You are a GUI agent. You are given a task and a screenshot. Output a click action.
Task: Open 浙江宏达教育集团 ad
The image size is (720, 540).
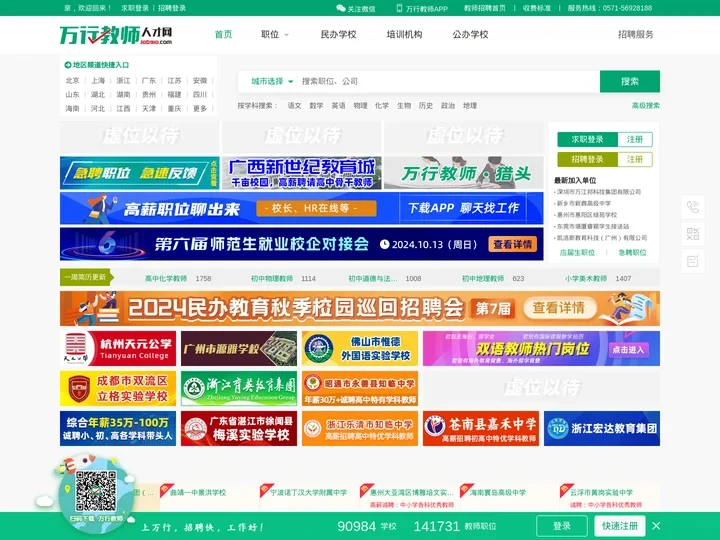tap(602, 428)
